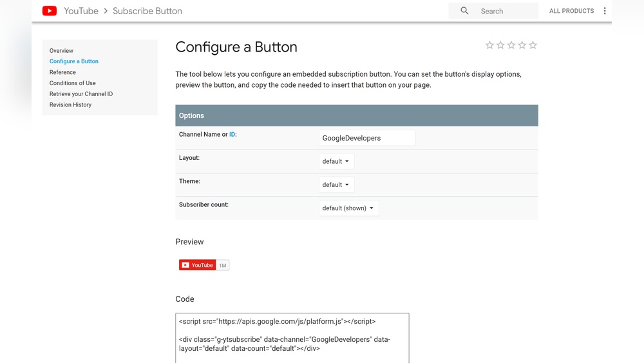
Task: Click the 1M subscriber count badge
Action: [x=223, y=265]
